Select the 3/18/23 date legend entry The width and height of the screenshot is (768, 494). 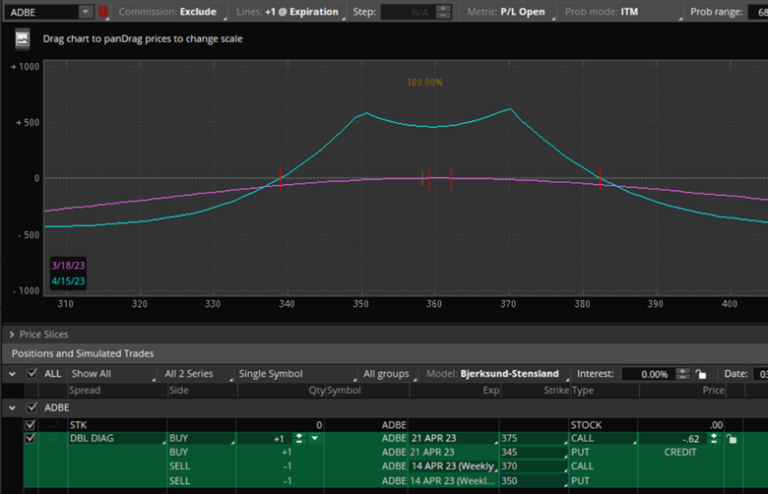click(68, 265)
